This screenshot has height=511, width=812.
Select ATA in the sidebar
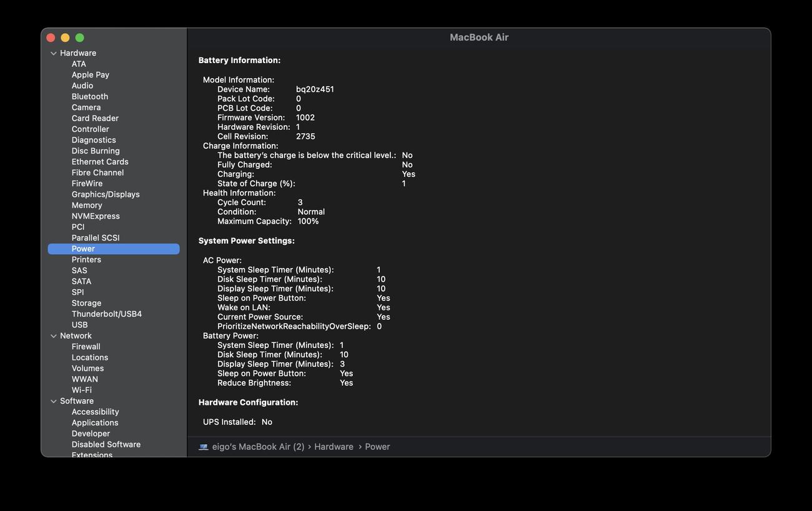(x=79, y=64)
